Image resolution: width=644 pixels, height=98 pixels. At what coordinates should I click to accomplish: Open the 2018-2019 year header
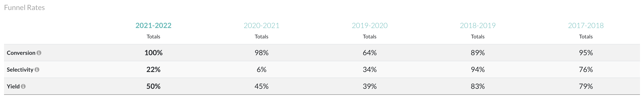478,25
